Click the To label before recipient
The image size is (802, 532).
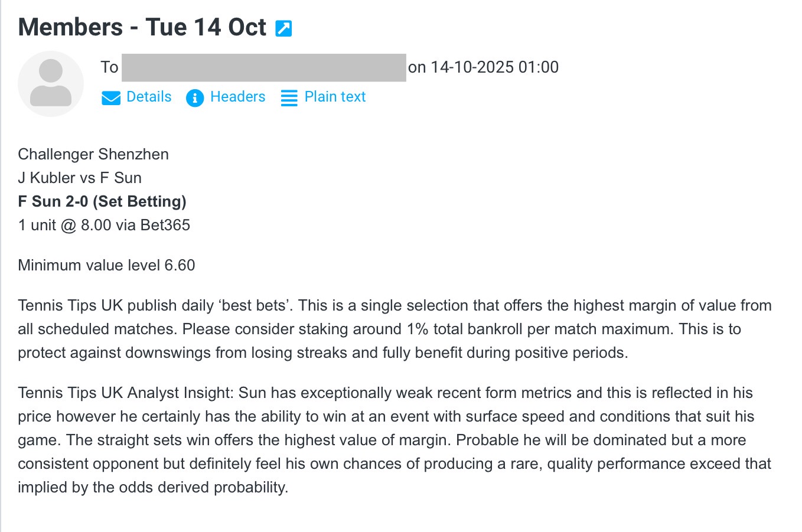pos(109,67)
